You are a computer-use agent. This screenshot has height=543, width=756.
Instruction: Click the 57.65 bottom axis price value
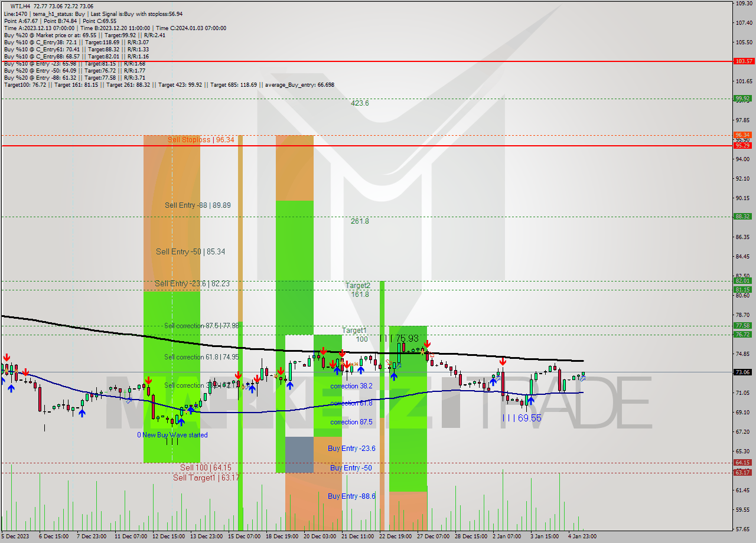743,529
